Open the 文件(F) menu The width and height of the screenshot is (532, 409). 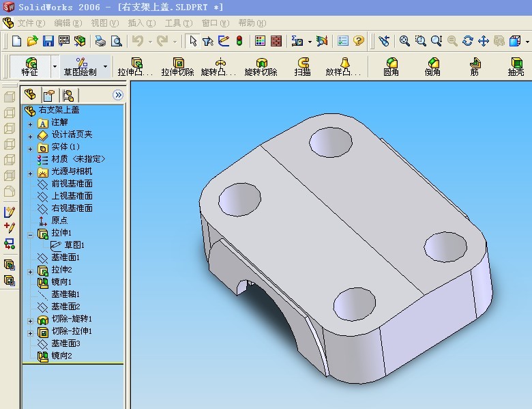[31, 23]
